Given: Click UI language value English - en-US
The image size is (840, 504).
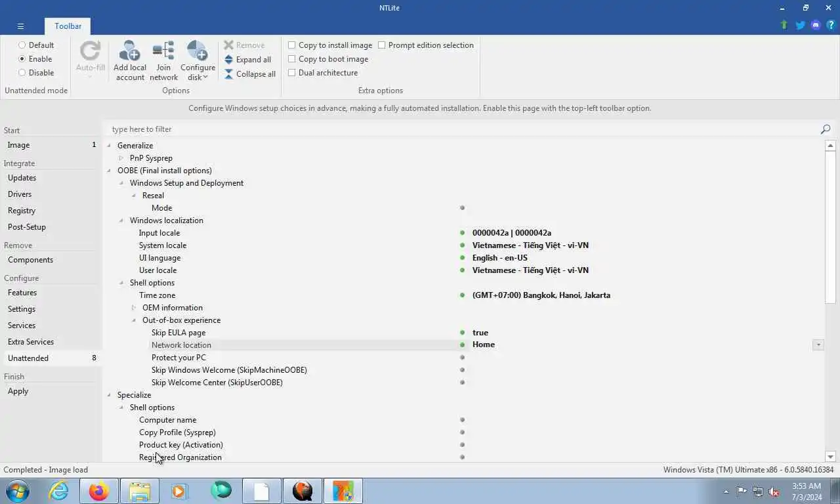Looking at the screenshot, I should (499, 258).
